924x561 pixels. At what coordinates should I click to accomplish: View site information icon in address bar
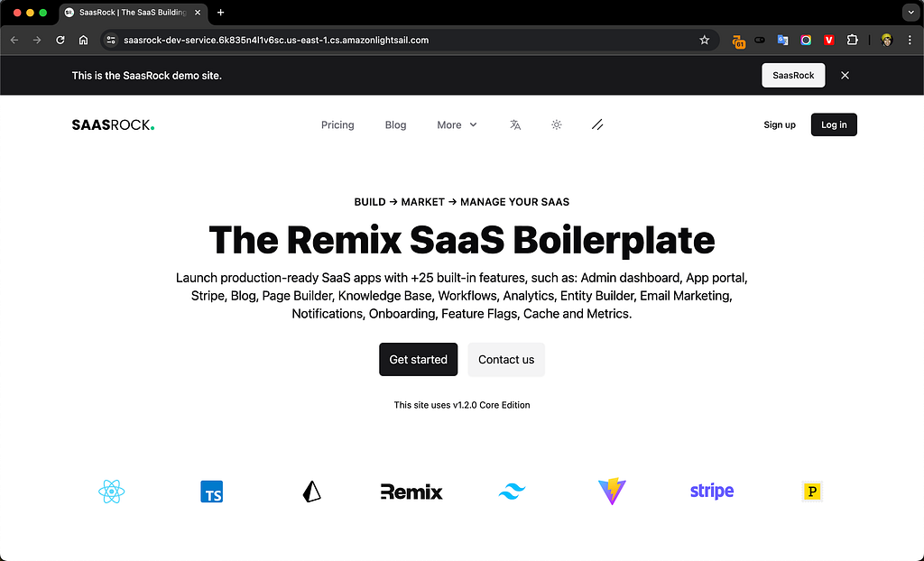pos(111,40)
